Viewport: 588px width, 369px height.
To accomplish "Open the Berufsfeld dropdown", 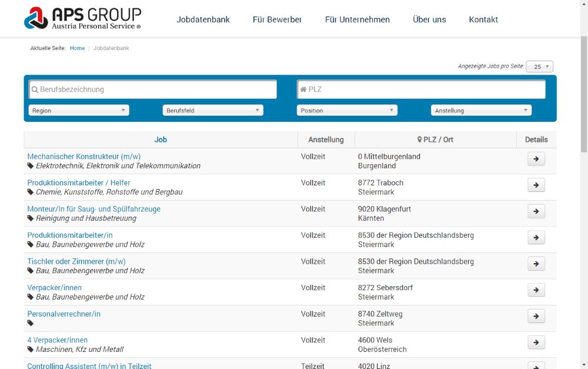I will point(212,110).
